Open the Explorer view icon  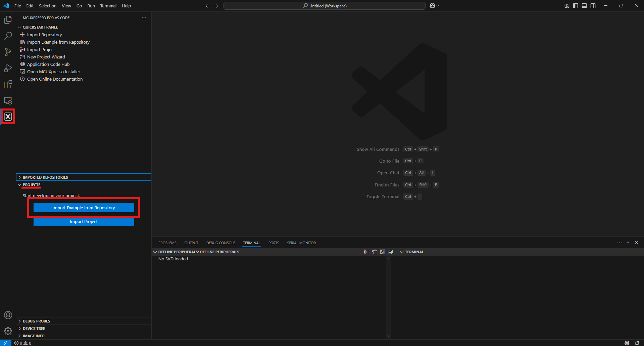click(x=8, y=20)
